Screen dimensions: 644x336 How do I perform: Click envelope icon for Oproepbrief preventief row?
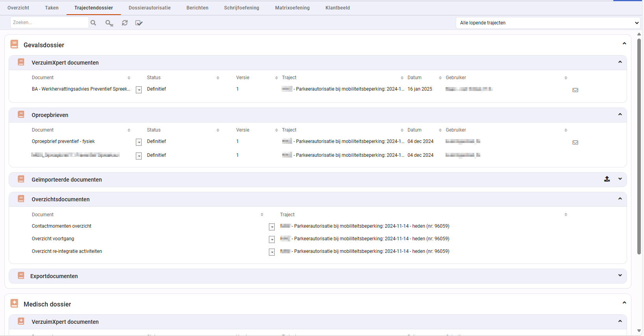tap(575, 143)
